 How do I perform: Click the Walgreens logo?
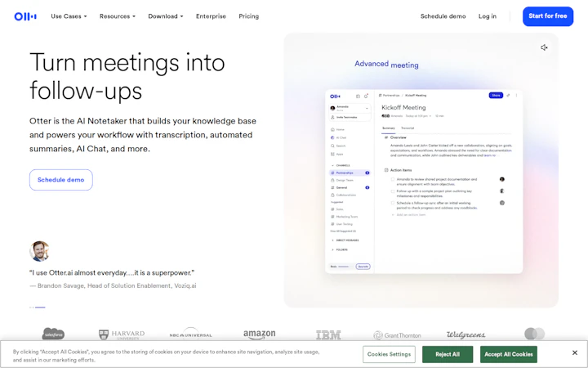pos(465,334)
